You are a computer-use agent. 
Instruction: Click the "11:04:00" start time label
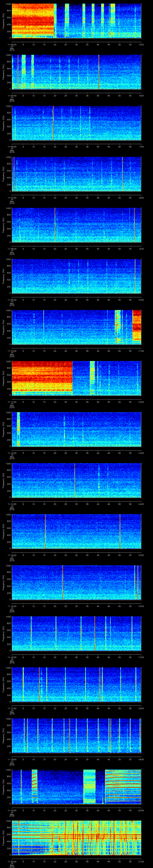pos(12,44)
